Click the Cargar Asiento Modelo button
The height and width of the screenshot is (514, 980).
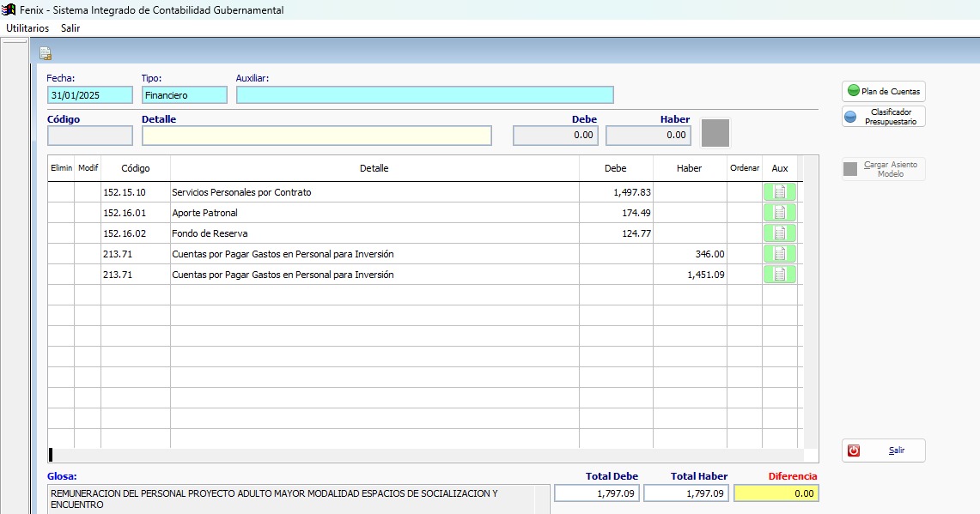pos(883,169)
